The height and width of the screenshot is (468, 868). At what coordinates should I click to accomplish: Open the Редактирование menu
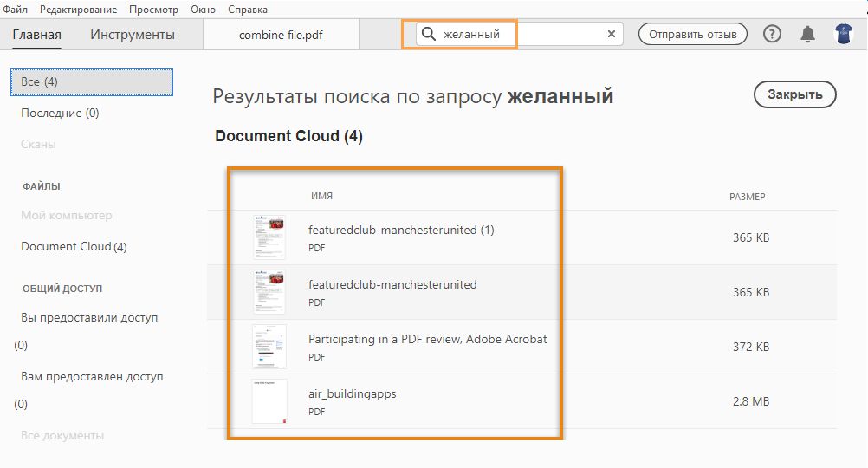tap(78, 10)
